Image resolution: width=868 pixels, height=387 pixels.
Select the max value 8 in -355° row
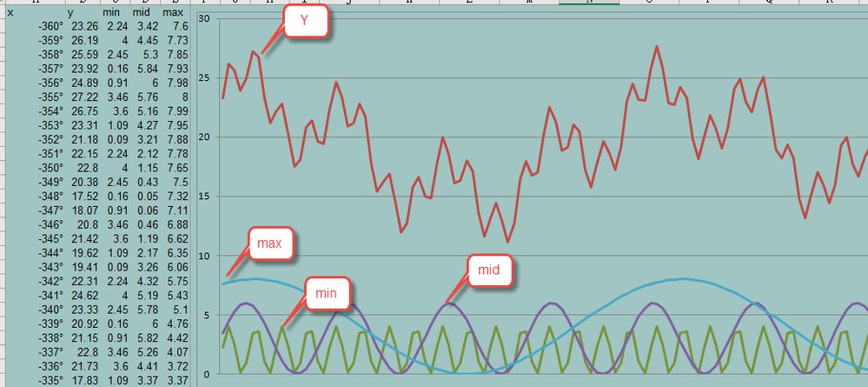pos(184,97)
